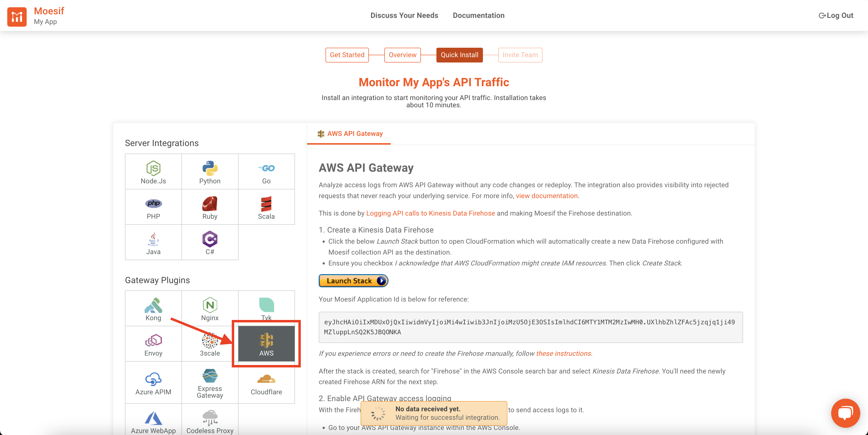Pick the Tyk gateway plugin
This screenshot has width=868, height=435.
266,307
